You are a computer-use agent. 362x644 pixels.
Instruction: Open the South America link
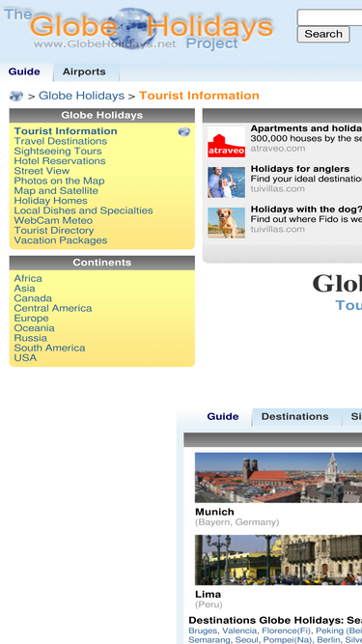coord(49,348)
